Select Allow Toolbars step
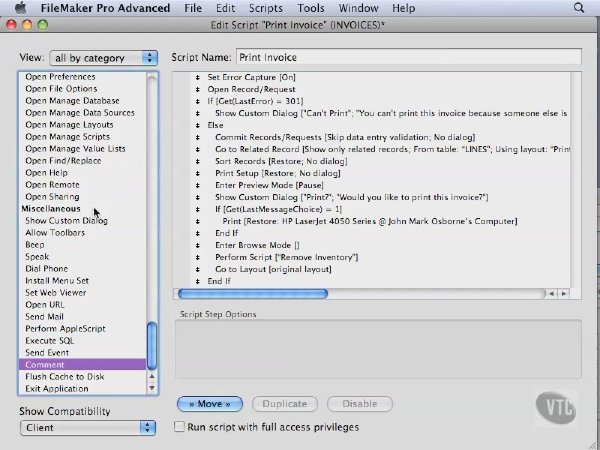The height and width of the screenshot is (450, 600). pos(82,232)
